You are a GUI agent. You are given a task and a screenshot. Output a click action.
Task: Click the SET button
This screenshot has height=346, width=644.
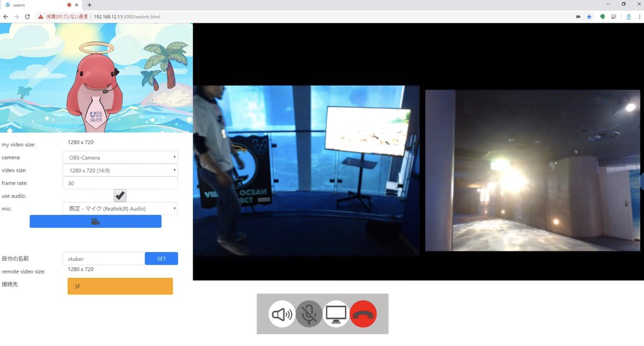162,259
